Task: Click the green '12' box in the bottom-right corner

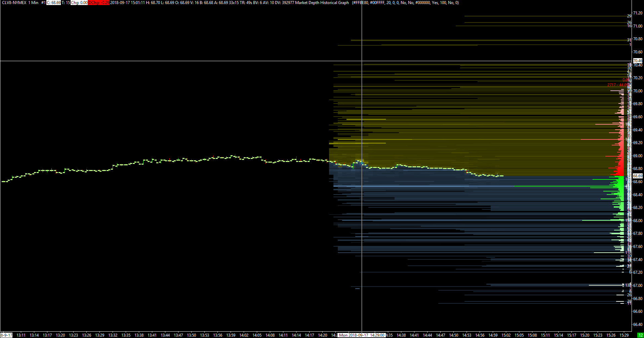Action: tap(640, 335)
